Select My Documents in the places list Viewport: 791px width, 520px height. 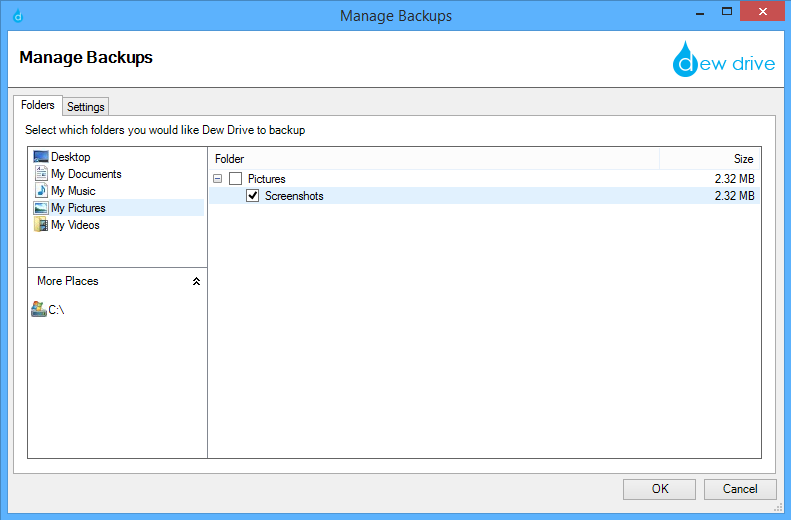(x=86, y=174)
